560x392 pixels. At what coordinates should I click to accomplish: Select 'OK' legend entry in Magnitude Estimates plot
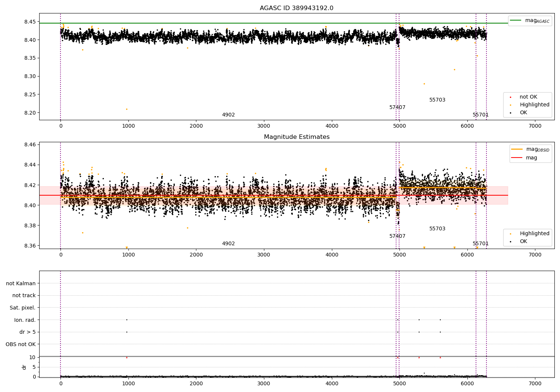pyautogui.click(x=523, y=242)
